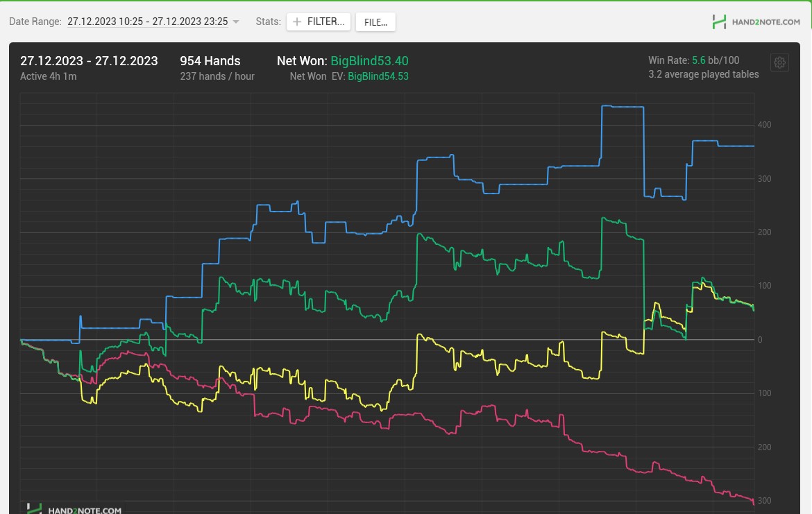812x514 pixels.
Task: Select the '954 Hands' text
Action: 210,60
